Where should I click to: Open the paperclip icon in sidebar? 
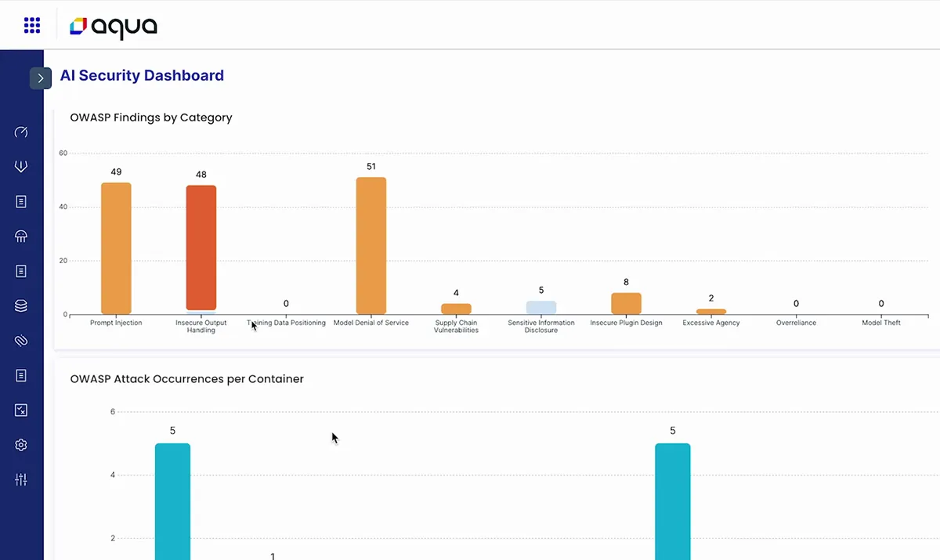click(x=21, y=341)
